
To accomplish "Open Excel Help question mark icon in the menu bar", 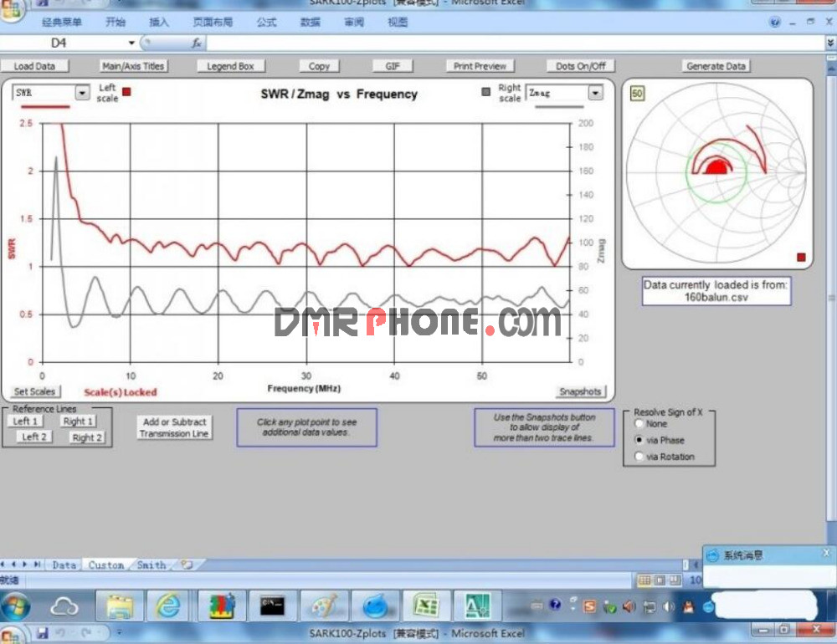I will (x=774, y=22).
